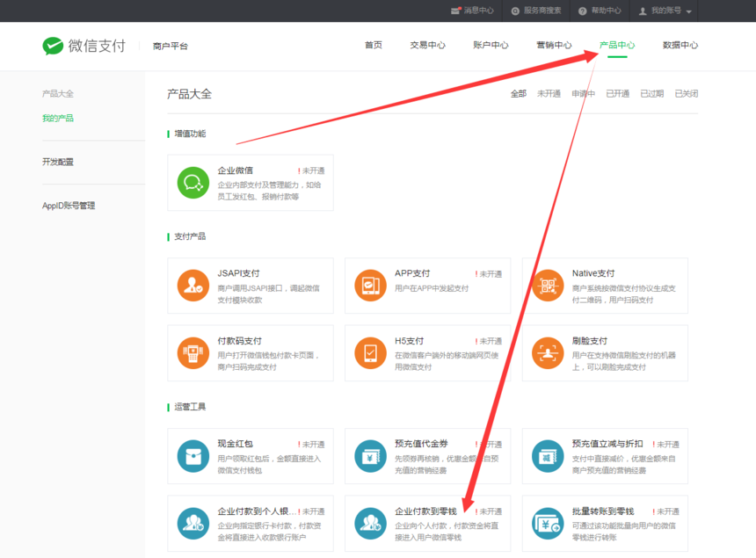Open 开发配置 in the sidebar
756x558 pixels.
pos(58,162)
